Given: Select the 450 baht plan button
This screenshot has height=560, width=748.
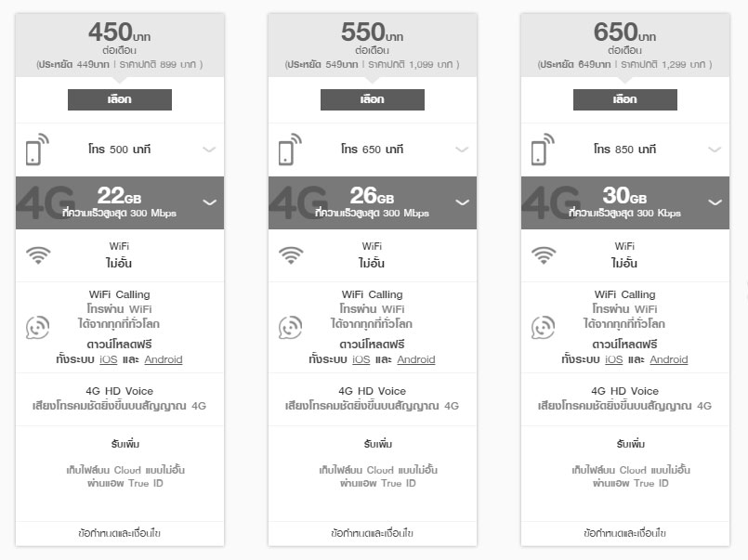Looking at the screenshot, I should point(120,99).
